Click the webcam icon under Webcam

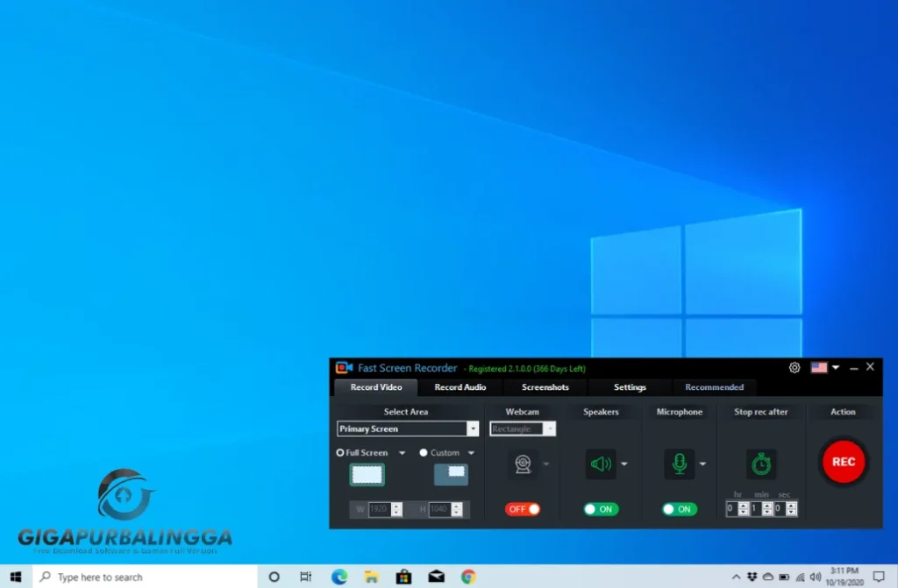(x=523, y=464)
